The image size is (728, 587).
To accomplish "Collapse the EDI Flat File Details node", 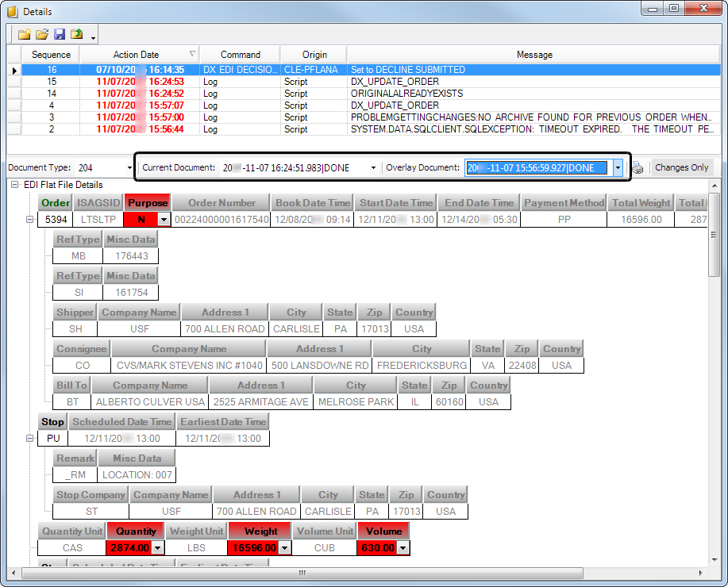I will tap(15, 185).
